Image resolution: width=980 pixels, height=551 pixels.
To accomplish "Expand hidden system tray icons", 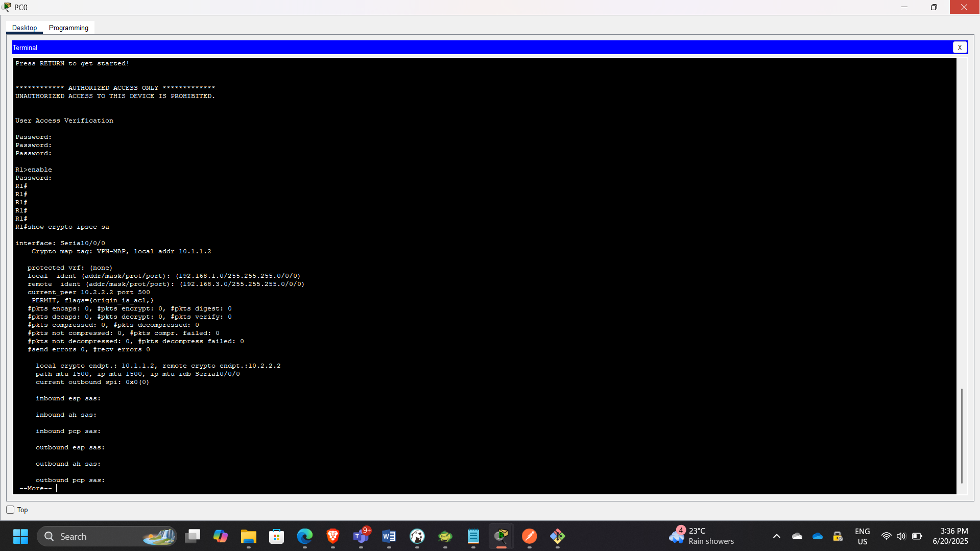I will (x=776, y=536).
